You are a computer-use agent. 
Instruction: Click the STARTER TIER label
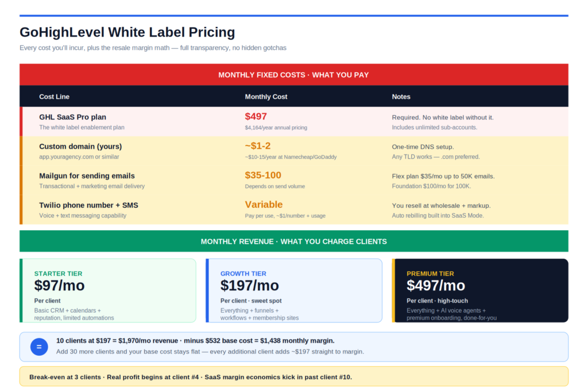[58, 274]
